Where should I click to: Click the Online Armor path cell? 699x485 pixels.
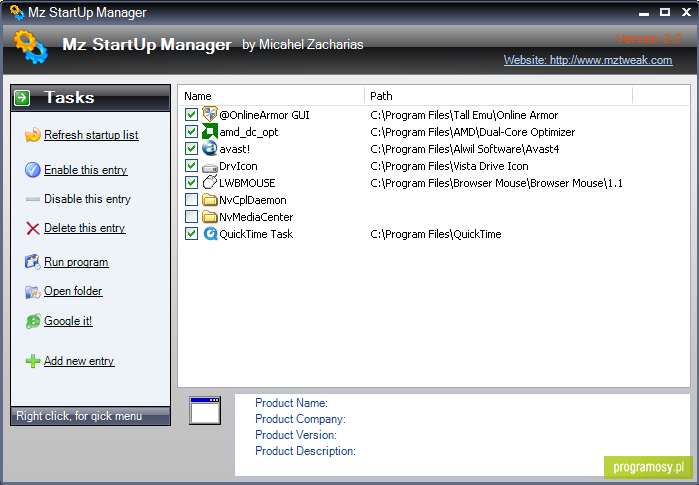click(x=464, y=115)
